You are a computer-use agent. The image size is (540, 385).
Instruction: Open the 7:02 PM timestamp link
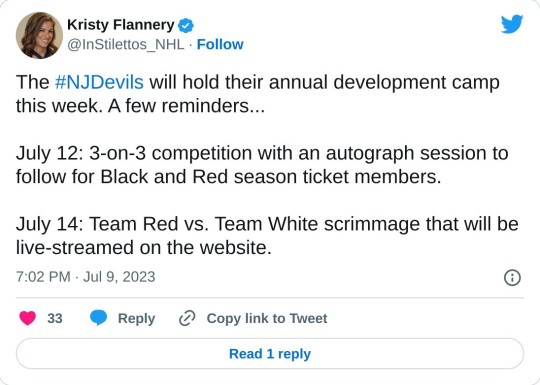pos(43,277)
